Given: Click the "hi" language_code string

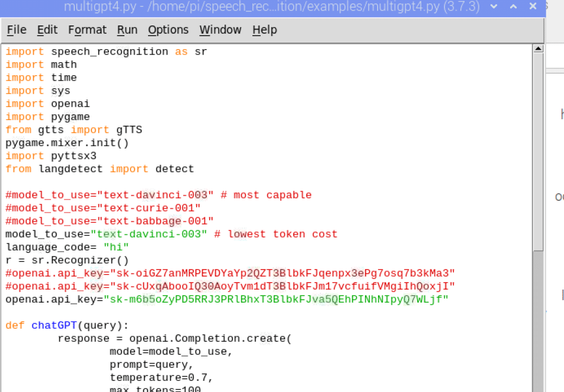Looking at the screenshot, I should click(116, 247).
